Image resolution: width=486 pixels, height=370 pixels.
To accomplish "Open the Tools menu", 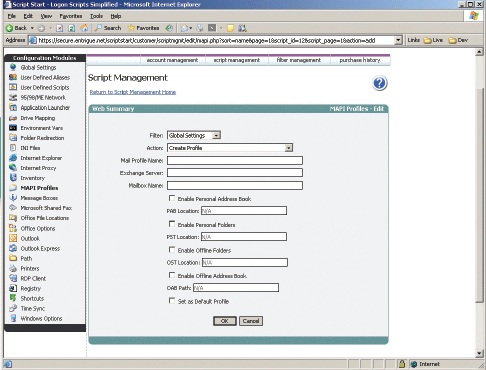I will click(96, 16).
